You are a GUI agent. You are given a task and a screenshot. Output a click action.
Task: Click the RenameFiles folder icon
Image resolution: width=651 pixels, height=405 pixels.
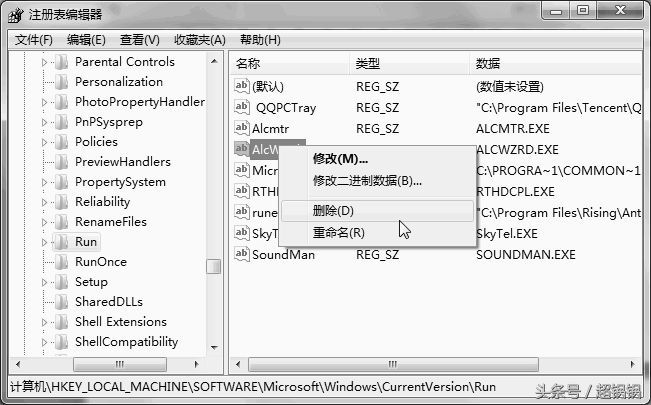[x=61, y=222]
